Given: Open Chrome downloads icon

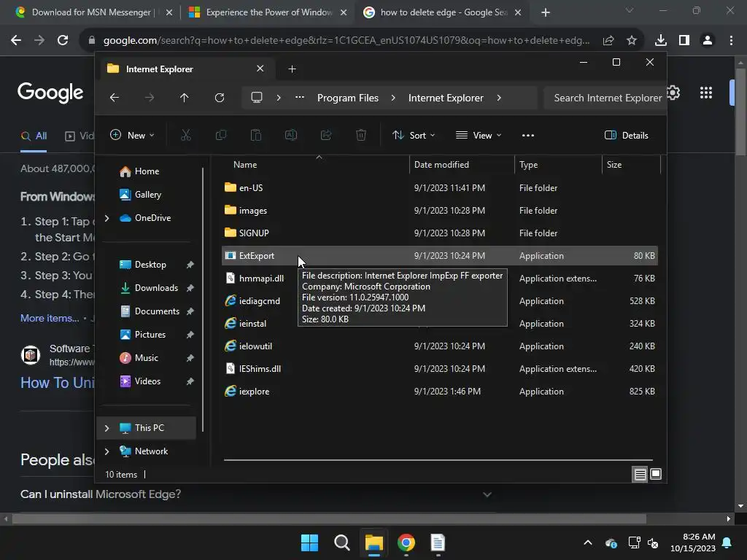Looking at the screenshot, I should [660, 41].
